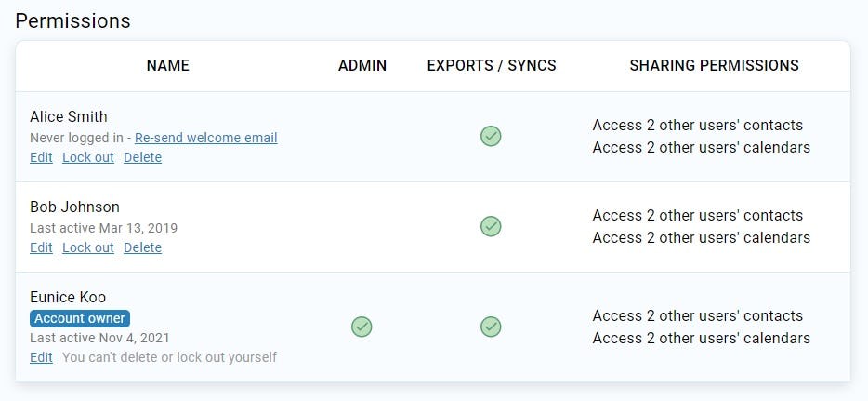The image size is (868, 401).
Task: Edit Alice Smith's user account
Action: (41, 157)
